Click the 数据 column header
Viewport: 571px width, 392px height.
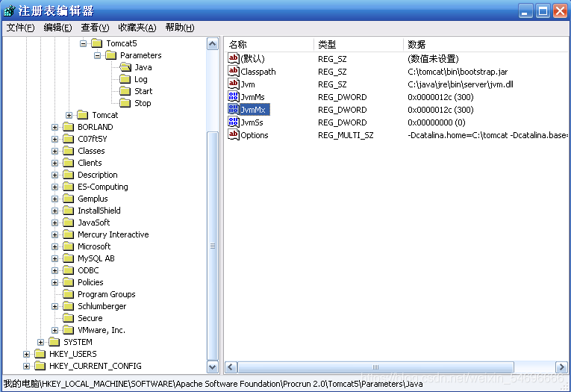tap(486, 45)
